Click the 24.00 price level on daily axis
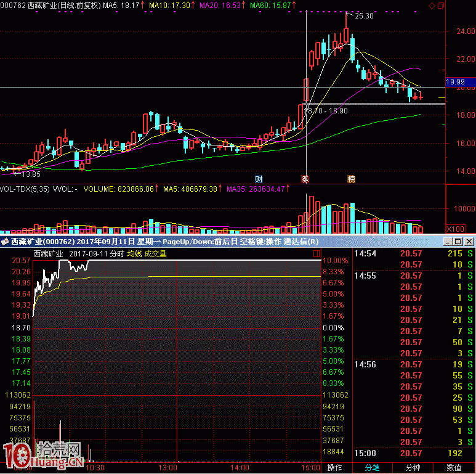This screenshot has height=474, width=476. (466, 31)
